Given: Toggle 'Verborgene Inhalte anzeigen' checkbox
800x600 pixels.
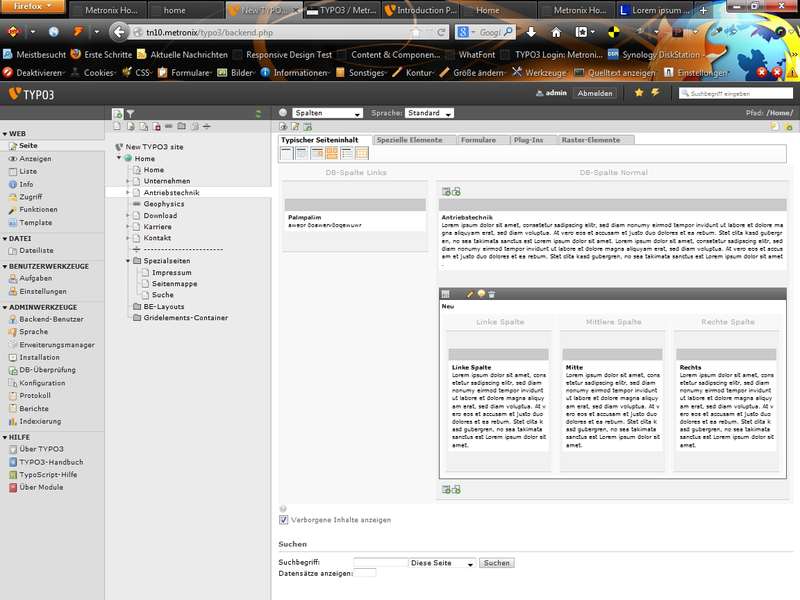Looking at the screenshot, I should click(283, 520).
